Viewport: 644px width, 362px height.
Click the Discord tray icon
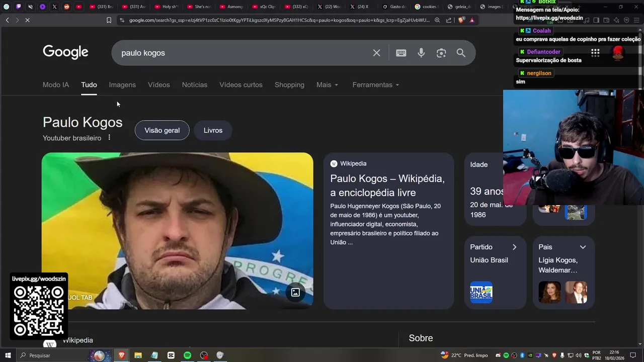[x=498, y=355]
